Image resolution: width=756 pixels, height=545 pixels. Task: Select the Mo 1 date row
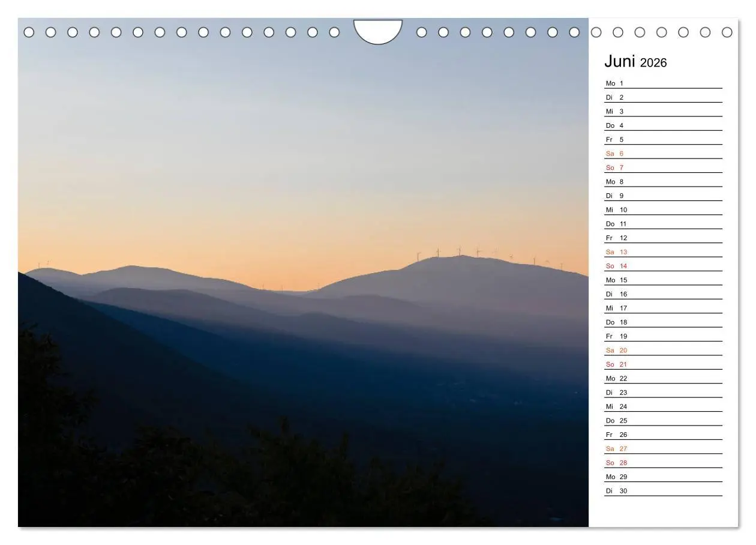[663, 83]
